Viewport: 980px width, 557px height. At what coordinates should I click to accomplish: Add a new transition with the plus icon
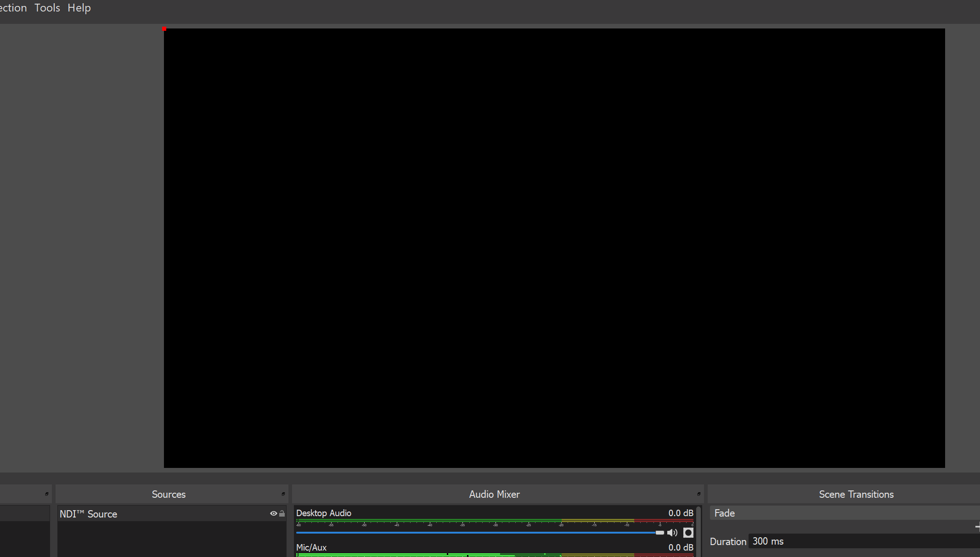978,527
